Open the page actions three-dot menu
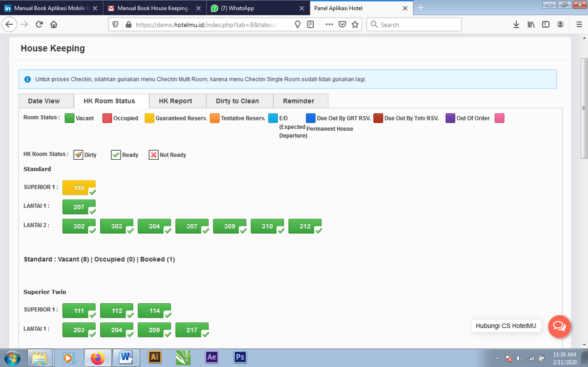 click(329, 25)
